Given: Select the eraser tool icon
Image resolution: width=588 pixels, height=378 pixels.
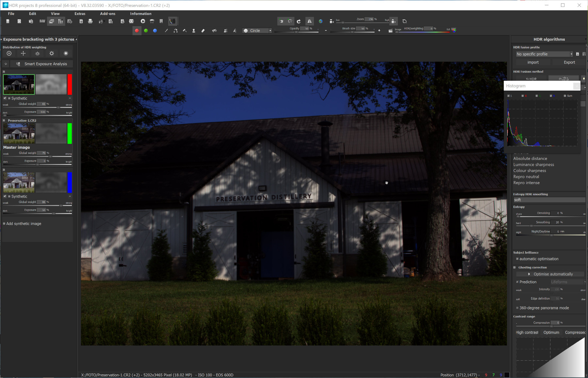Looking at the screenshot, I should coord(203,31).
